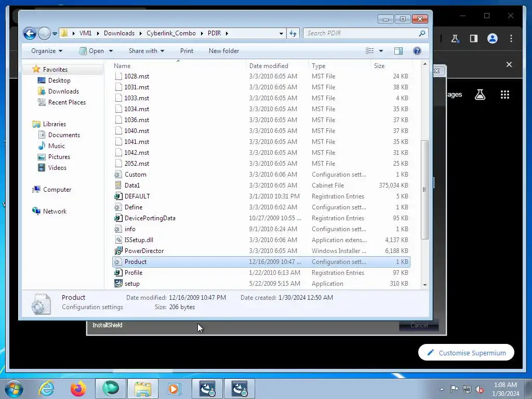Select Downloads in the breadcrumb path
Viewport: 532px width, 399px height.
point(119,33)
